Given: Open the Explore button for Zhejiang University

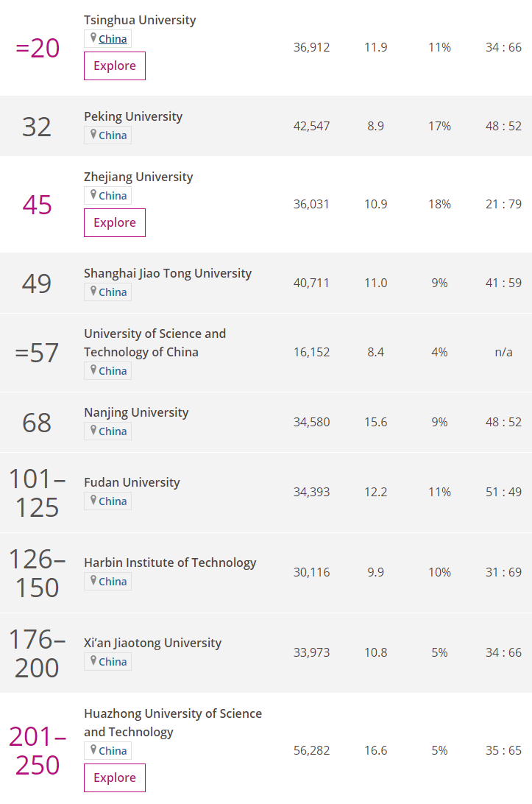Looking at the screenshot, I should pos(115,222).
